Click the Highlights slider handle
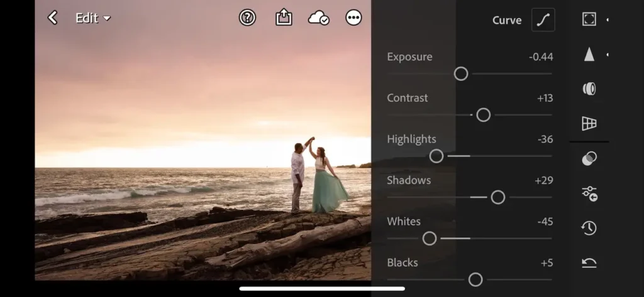The image size is (644, 297). click(x=436, y=156)
